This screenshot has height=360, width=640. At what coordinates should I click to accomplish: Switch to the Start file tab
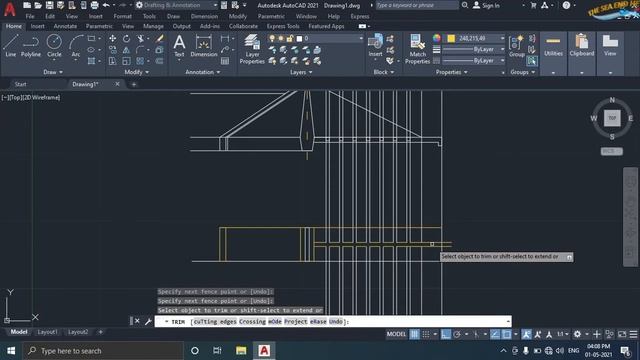(20, 84)
